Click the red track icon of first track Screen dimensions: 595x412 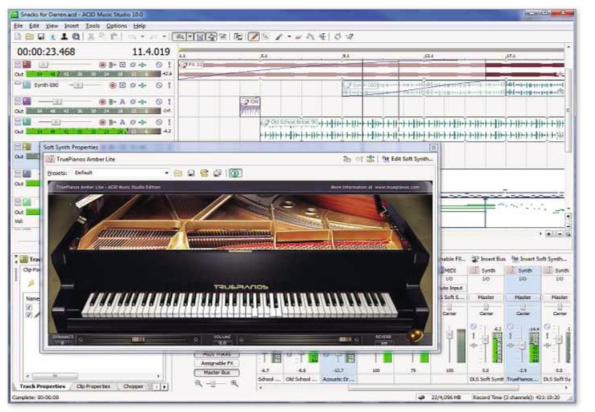tap(27, 64)
